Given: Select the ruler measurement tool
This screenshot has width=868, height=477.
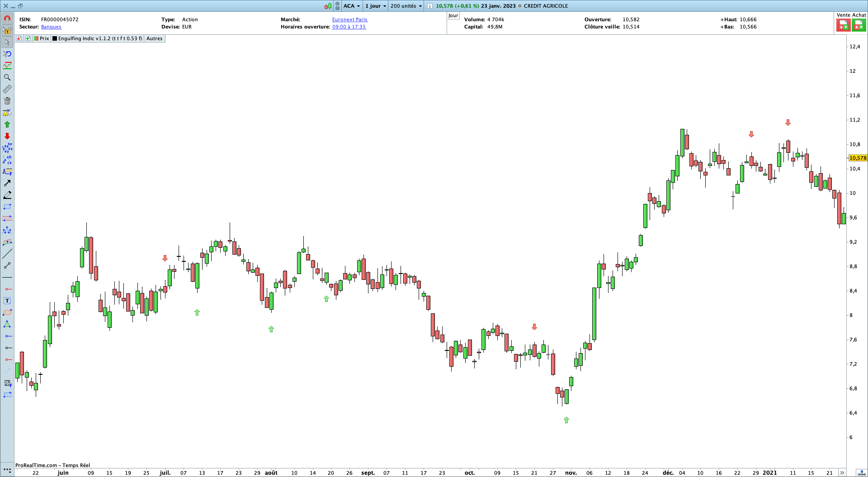Looking at the screenshot, I should coord(7,89).
